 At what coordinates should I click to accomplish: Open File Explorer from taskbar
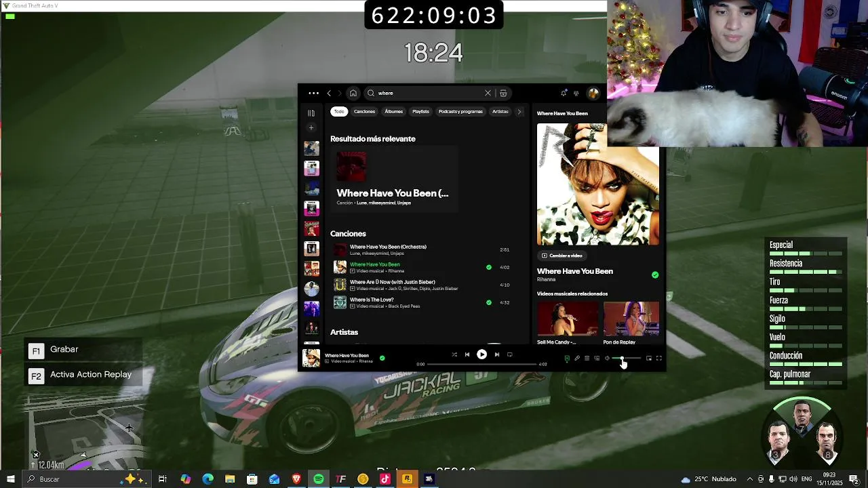click(230, 479)
